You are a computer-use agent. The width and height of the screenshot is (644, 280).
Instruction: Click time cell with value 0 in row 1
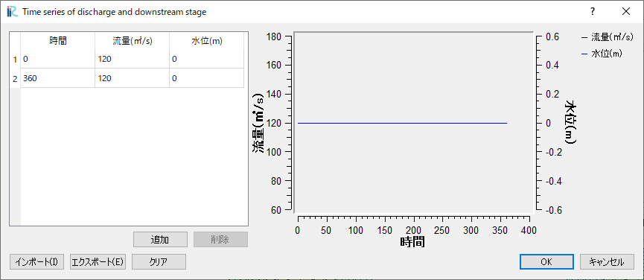pos(58,60)
